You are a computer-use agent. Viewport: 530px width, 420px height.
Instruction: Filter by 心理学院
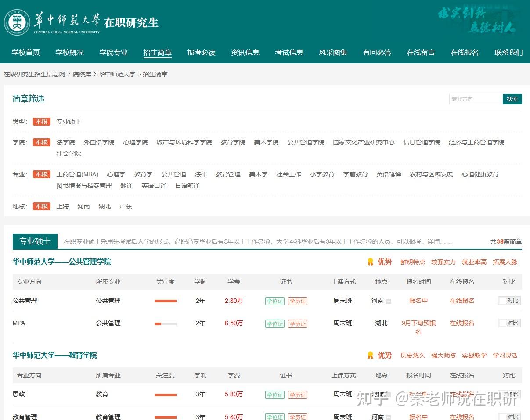click(x=136, y=142)
